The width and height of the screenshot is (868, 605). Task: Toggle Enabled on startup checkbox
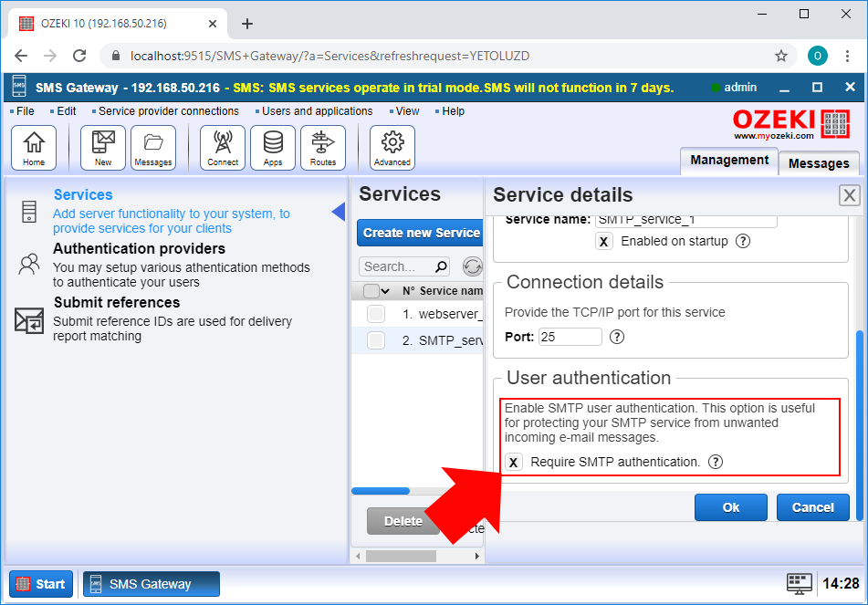pos(604,241)
